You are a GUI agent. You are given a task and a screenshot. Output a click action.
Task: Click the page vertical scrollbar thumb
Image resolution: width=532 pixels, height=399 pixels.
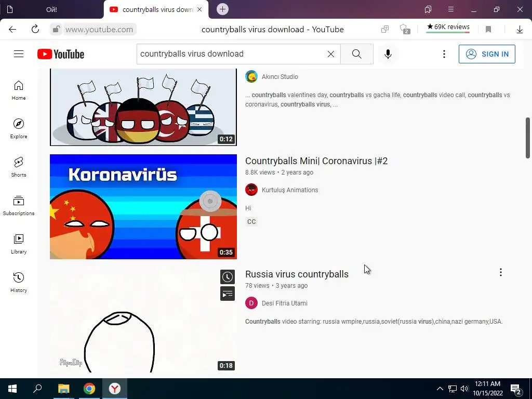coord(528,138)
